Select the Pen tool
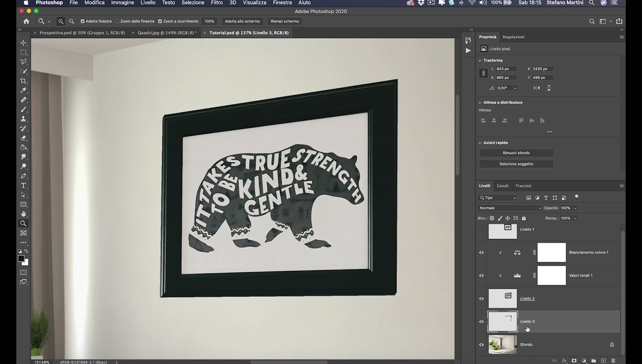 click(x=23, y=176)
